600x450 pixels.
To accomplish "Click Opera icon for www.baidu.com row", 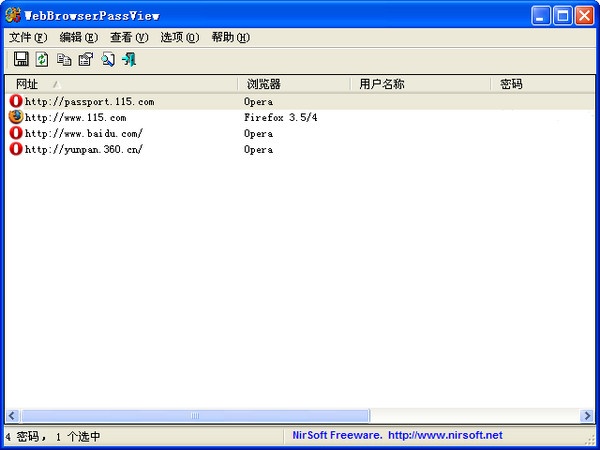I will tap(16, 133).
